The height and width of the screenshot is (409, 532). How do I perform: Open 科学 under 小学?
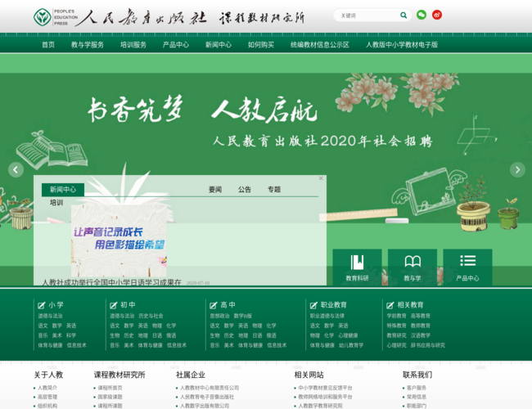(71, 335)
